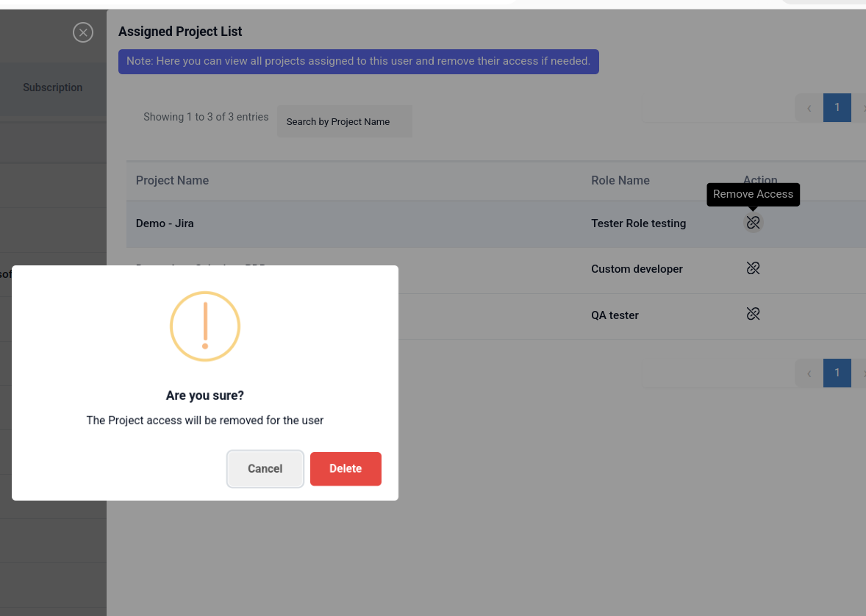866x616 pixels.
Task: Click unlink icon in QA tester row
Action: [753, 314]
